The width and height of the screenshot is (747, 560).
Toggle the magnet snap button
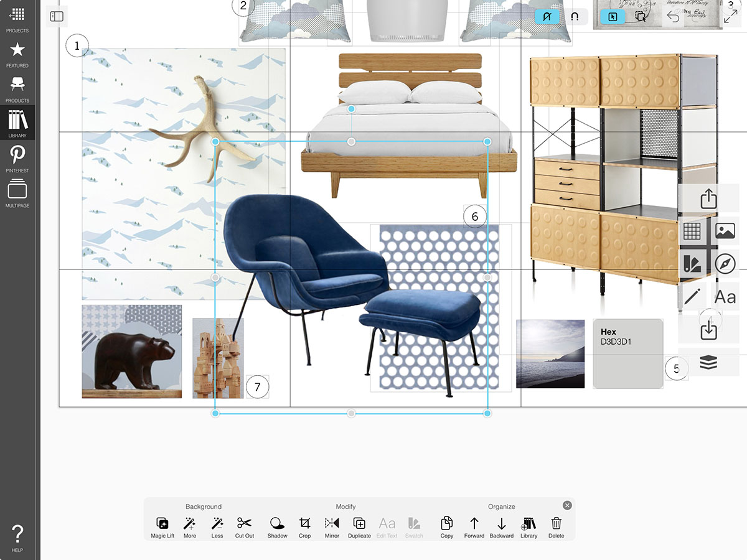(x=575, y=17)
